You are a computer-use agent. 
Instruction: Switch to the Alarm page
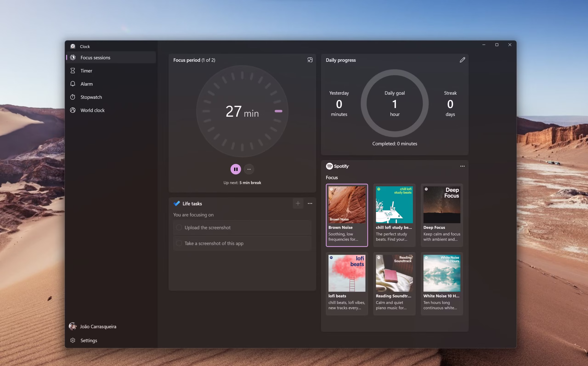click(x=87, y=84)
